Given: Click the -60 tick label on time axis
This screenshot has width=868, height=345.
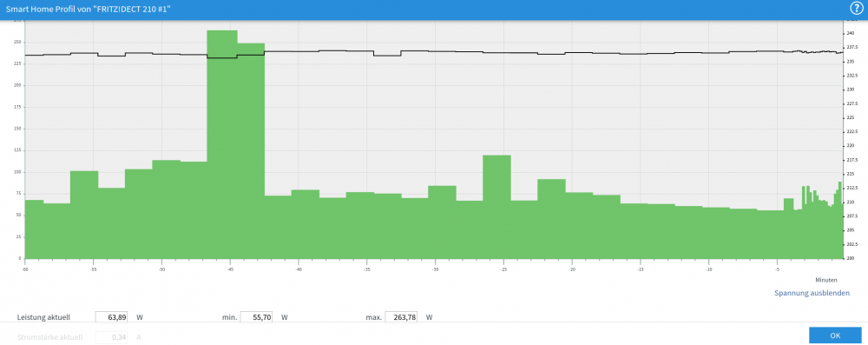Looking at the screenshot, I should tap(25, 269).
